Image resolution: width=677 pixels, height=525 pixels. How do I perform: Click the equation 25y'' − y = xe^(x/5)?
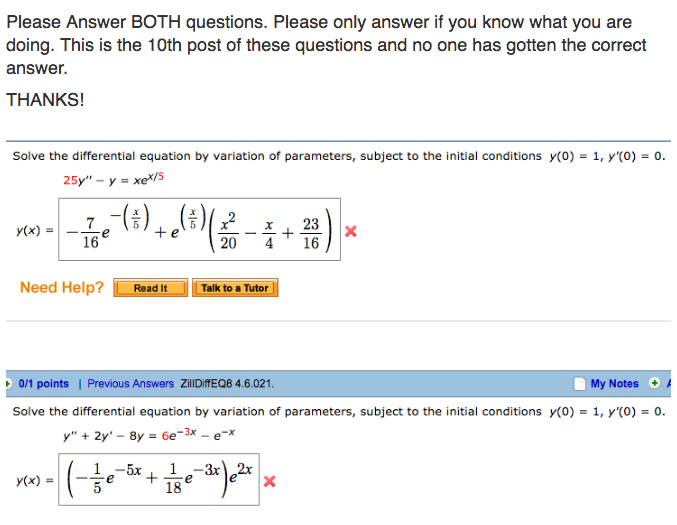(113, 179)
